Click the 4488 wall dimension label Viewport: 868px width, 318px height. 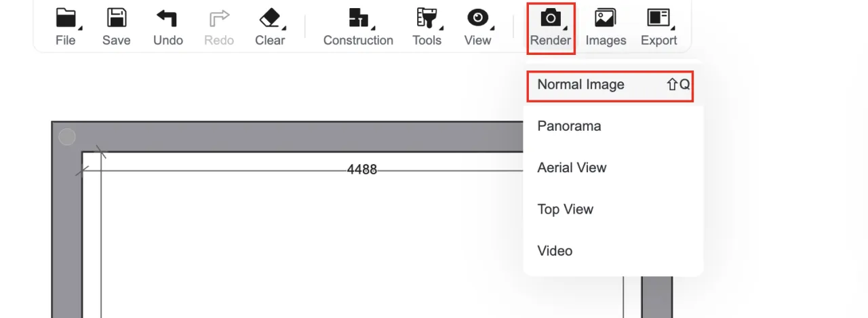361,170
